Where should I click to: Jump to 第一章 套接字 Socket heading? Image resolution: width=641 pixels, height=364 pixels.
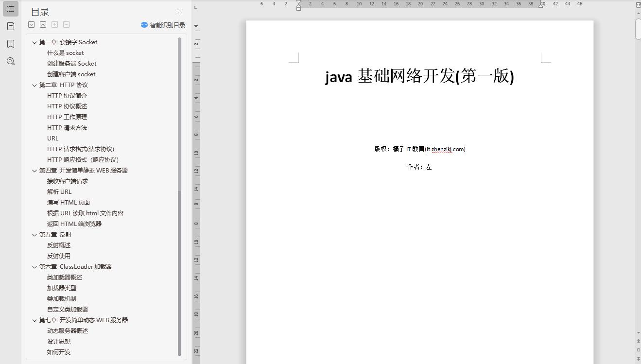tap(68, 42)
